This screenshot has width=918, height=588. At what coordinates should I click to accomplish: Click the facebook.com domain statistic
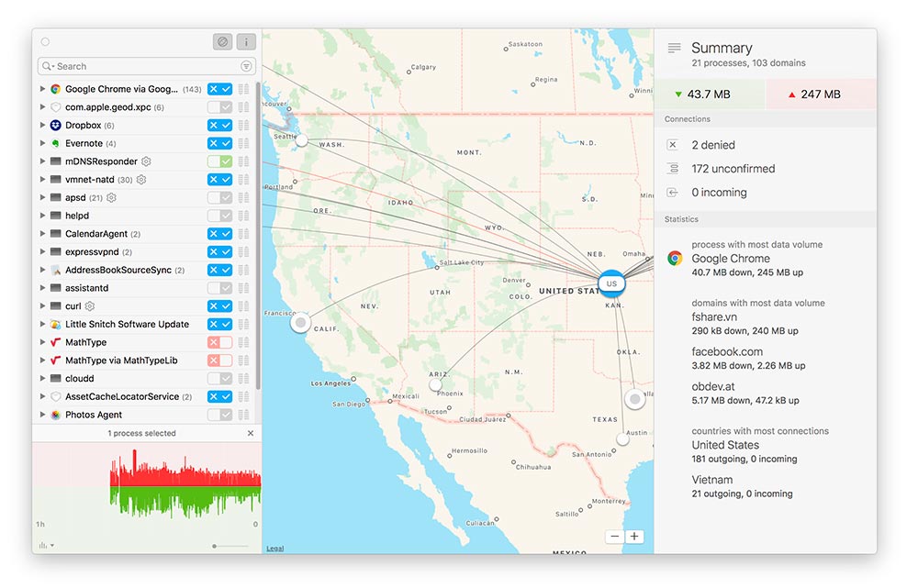coord(748,358)
